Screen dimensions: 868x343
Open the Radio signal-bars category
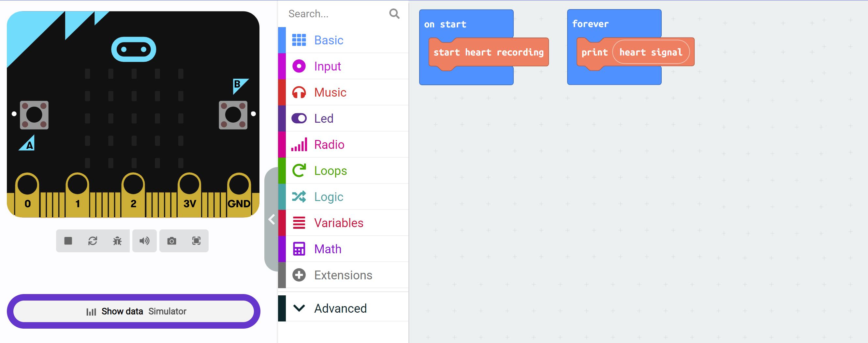pos(343,144)
